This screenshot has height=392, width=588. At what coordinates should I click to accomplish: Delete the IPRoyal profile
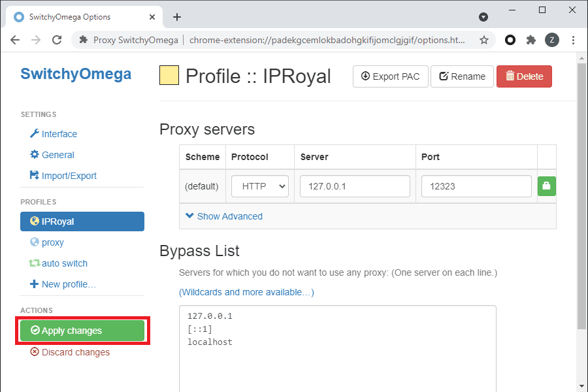(x=524, y=76)
